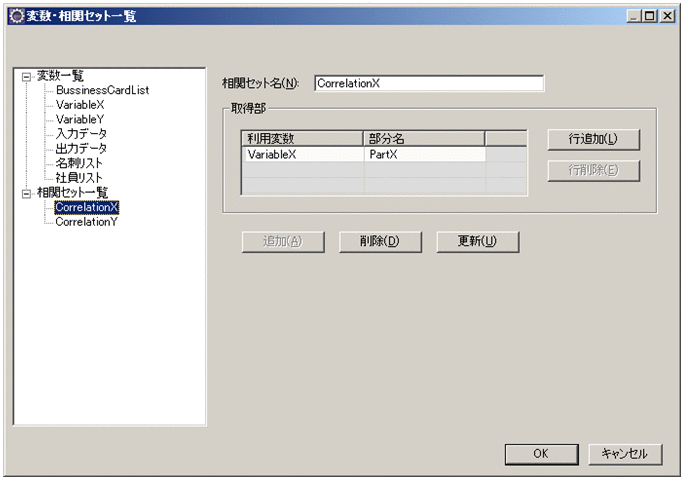Confirm with the OK button
The width and height of the screenshot is (685, 481).
point(541,454)
